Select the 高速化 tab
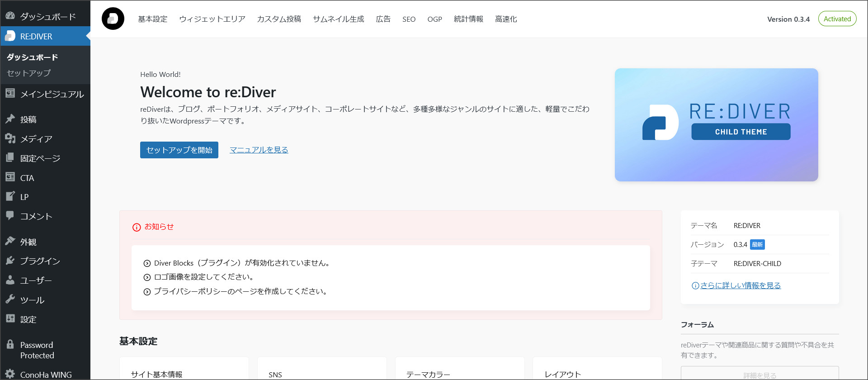 [506, 19]
